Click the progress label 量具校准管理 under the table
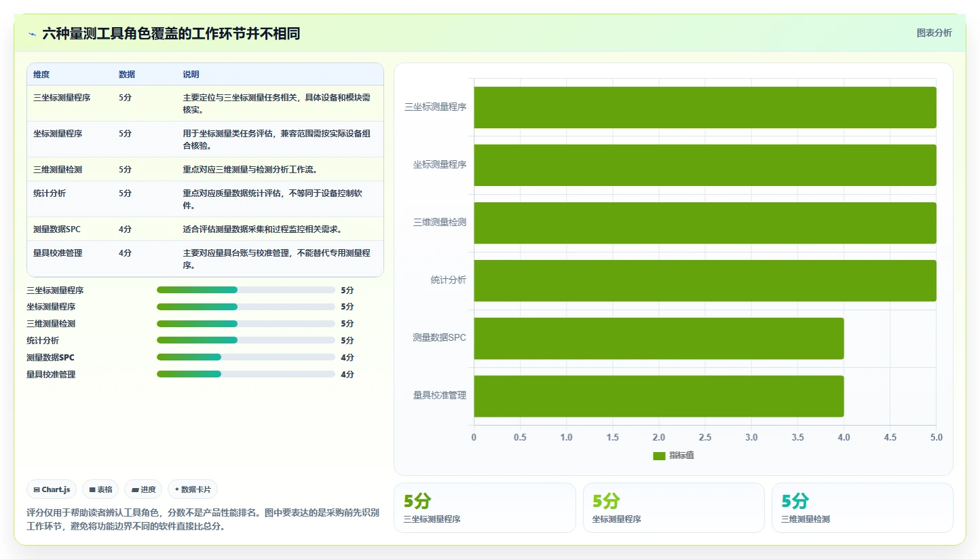Viewport: 980px width, 560px height. [51, 375]
